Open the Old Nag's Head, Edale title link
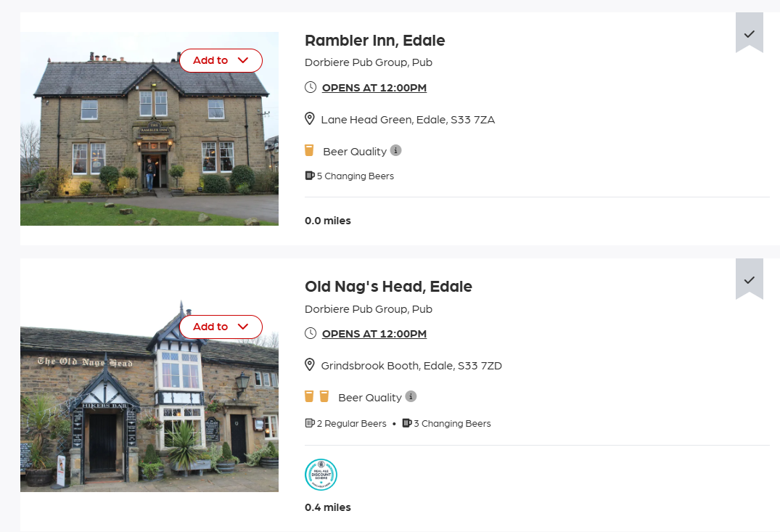 pos(388,287)
